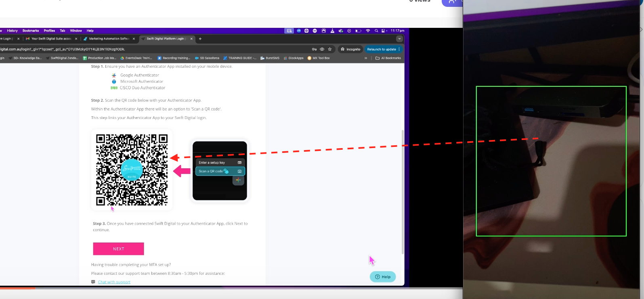Click the MFA QR code image
The width and height of the screenshot is (644, 299).
coord(132,170)
